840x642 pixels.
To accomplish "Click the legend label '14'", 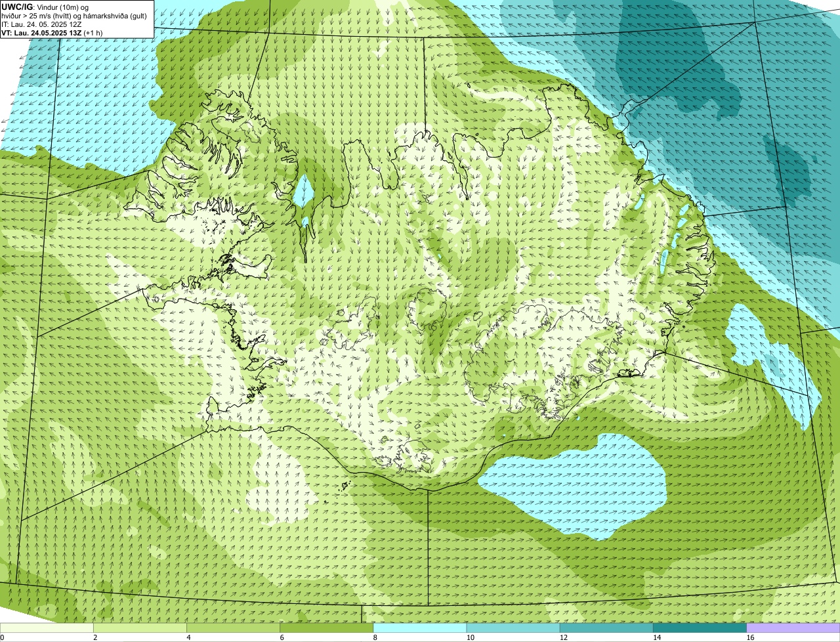I will [x=656, y=637].
